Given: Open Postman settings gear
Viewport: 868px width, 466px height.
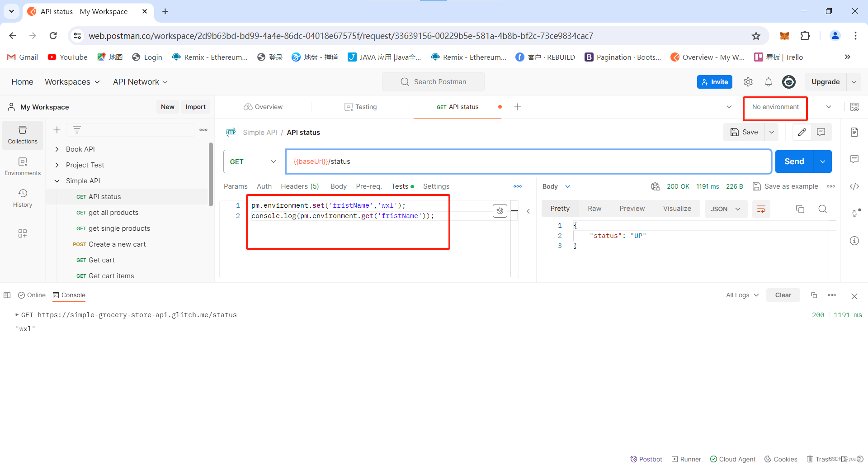Looking at the screenshot, I should tap(748, 82).
